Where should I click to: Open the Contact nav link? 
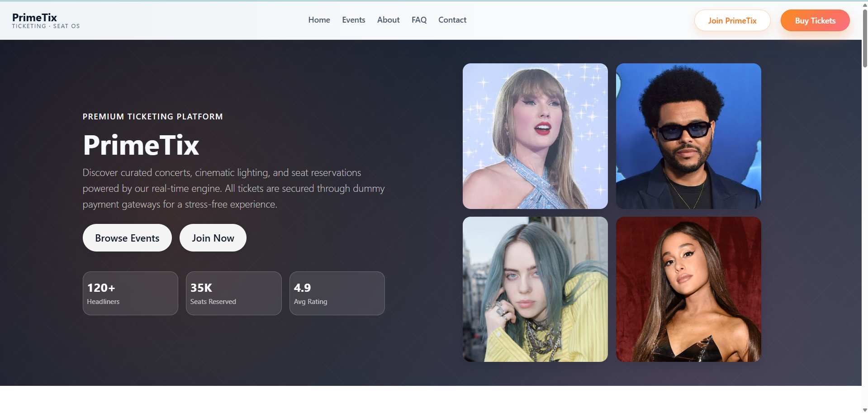[452, 20]
